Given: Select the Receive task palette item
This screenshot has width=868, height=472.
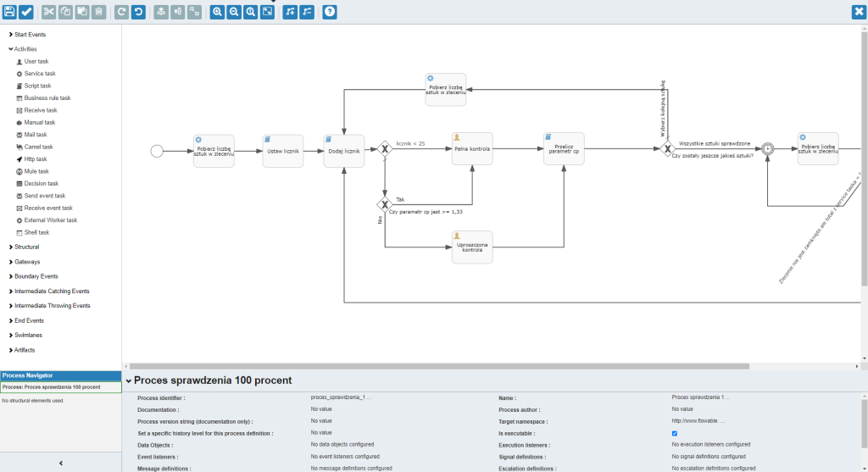Looking at the screenshot, I should point(37,110).
